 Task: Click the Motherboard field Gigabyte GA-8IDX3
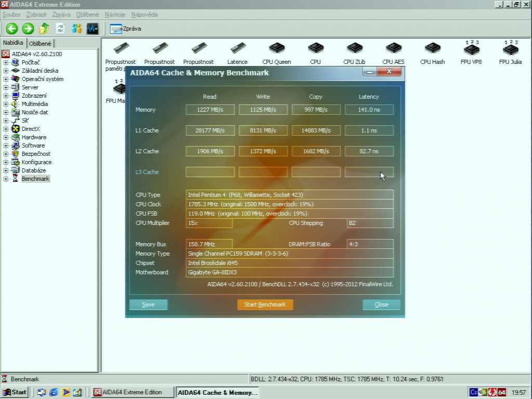point(289,272)
